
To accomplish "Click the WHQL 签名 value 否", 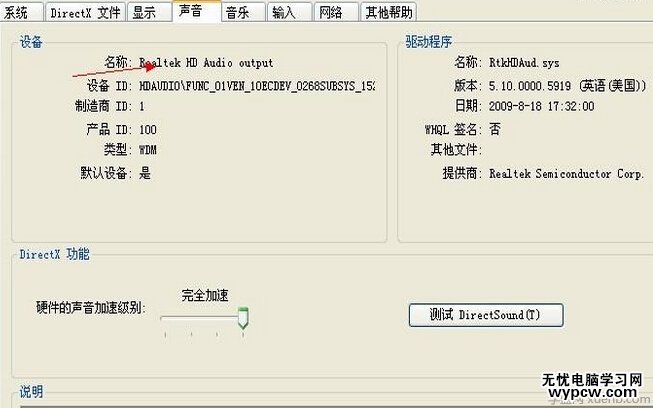I will 494,129.
